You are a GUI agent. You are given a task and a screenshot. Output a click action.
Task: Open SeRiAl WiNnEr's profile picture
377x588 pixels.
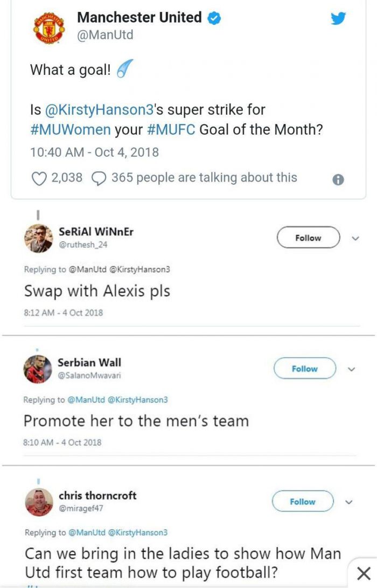pyautogui.click(x=39, y=238)
